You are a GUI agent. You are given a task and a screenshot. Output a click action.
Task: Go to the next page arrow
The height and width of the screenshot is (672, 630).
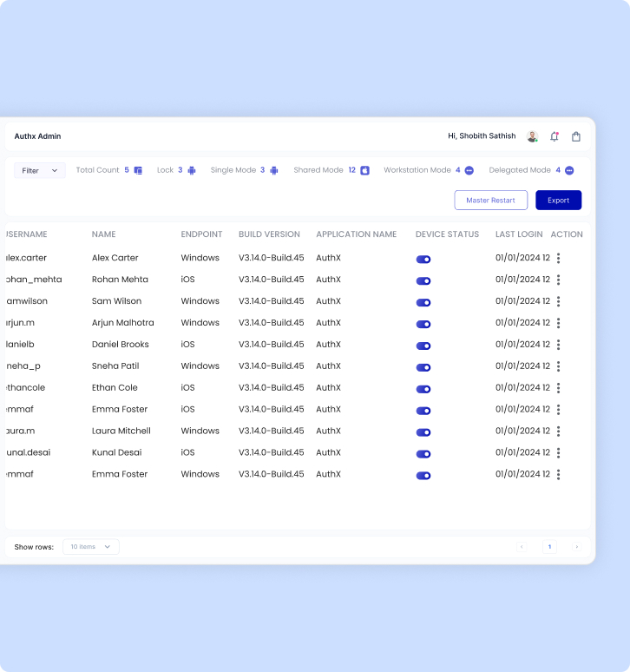point(576,547)
